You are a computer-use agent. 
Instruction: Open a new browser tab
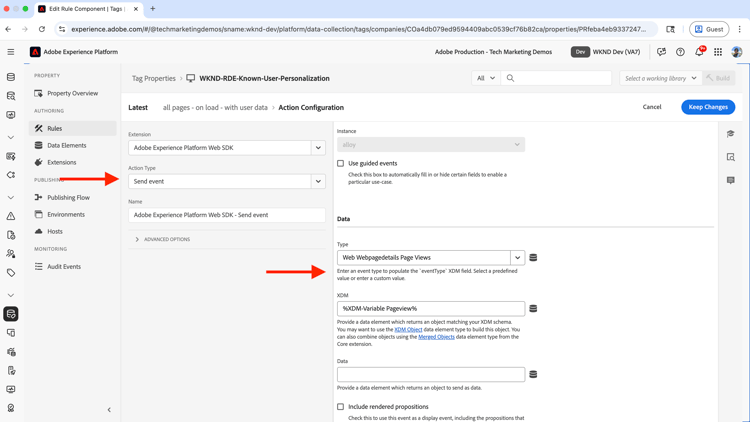point(153,9)
